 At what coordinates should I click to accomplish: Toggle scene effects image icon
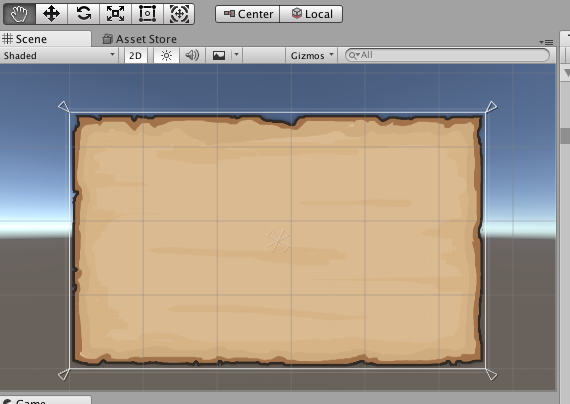(219, 56)
